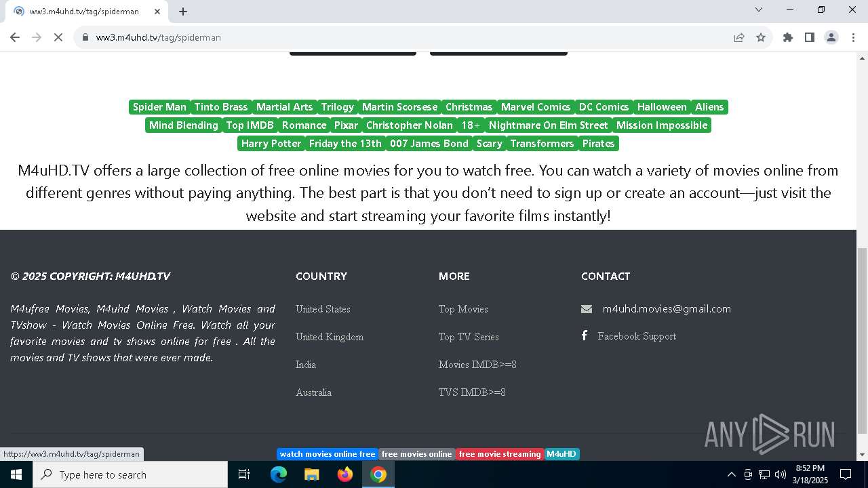This screenshot has width=868, height=488.
Task: Expand the tab search dropdown arrow
Action: tap(759, 9)
